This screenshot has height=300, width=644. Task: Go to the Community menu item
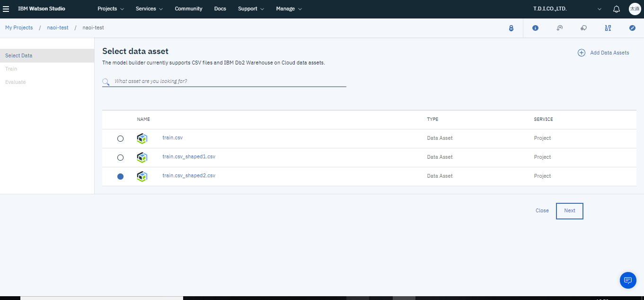(188, 9)
